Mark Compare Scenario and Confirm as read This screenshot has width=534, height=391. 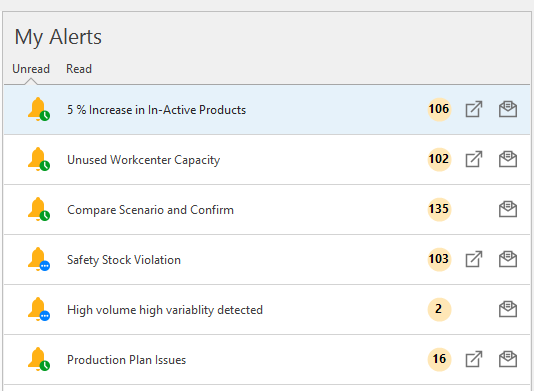pyautogui.click(x=508, y=209)
